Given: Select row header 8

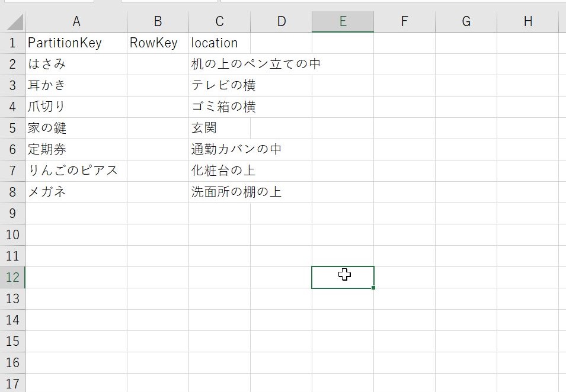Looking at the screenshot, I should 12,191.
